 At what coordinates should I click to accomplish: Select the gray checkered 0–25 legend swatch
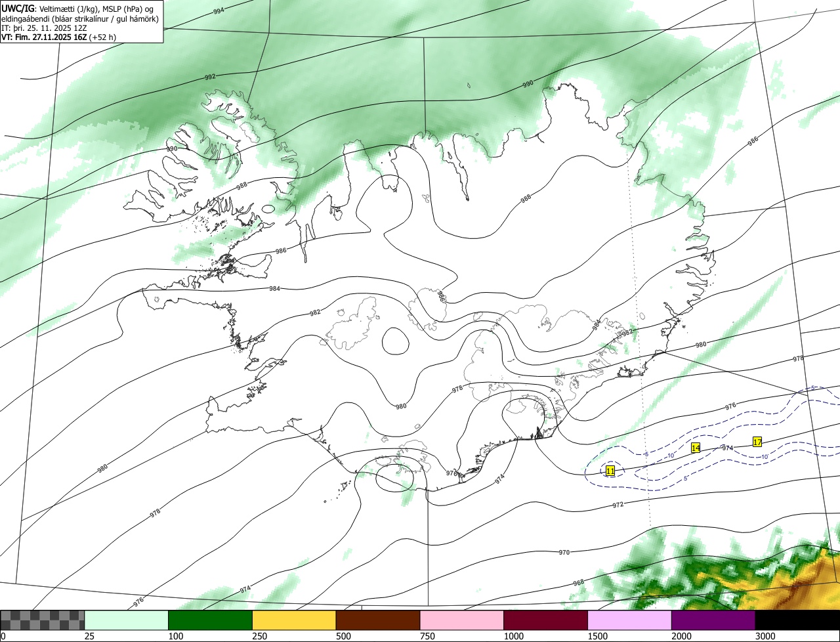(43, 620)
